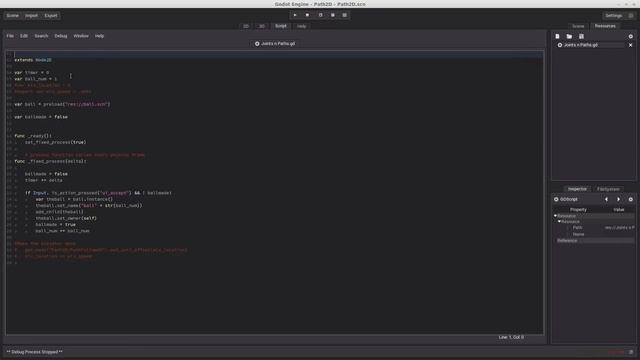Click the 'theball.set_owner(self)' line
This screenshot has width=640, height=360.
[x=66, y=218]
